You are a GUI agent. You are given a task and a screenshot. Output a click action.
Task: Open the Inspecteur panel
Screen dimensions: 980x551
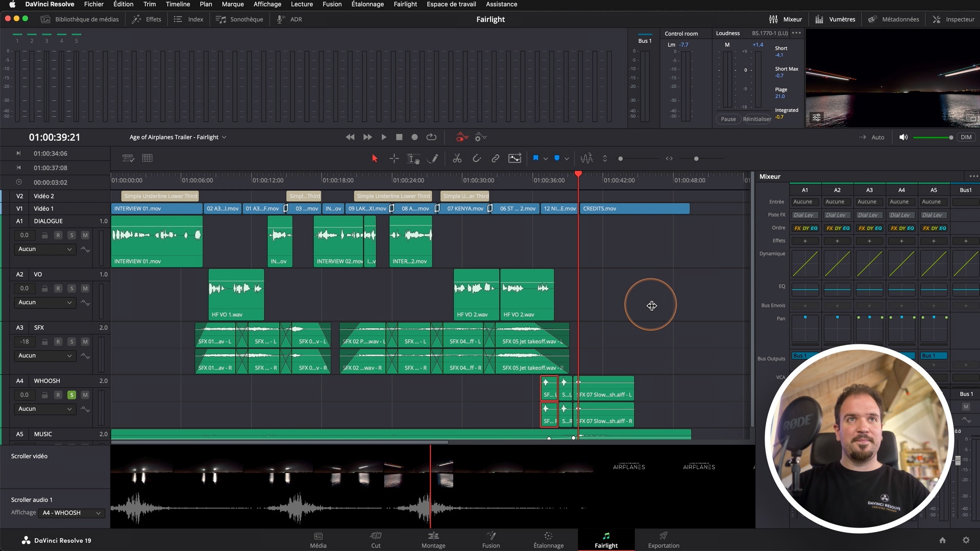click(x=953, y=19)
